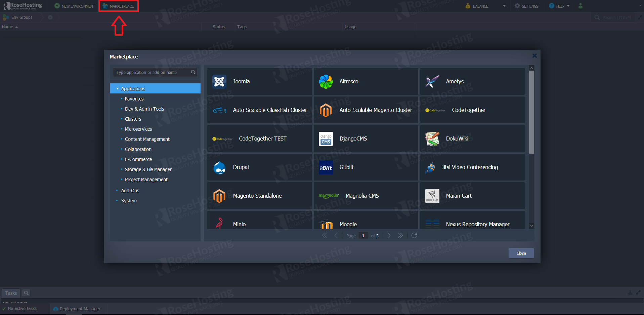Click the user account icon
Viewport: 644px width, 315px height.
pos(581,6)
